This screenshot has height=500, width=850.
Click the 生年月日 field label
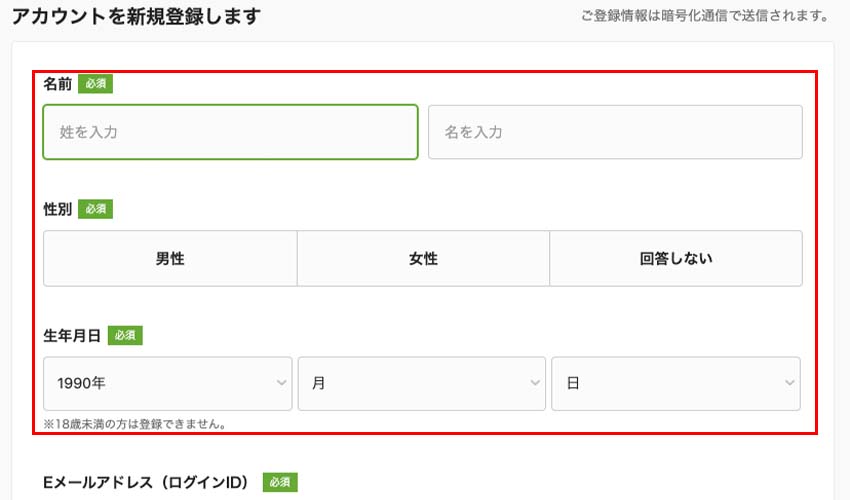[72, 336]
